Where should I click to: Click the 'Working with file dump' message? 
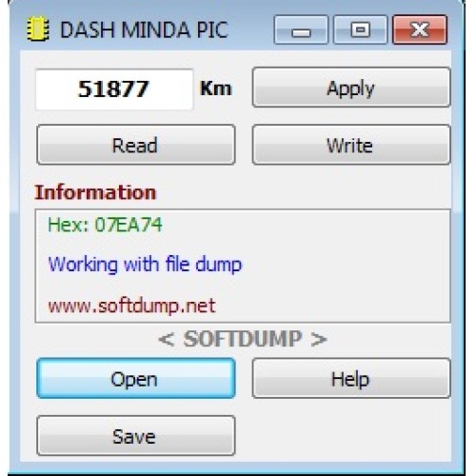coord(145,265)
